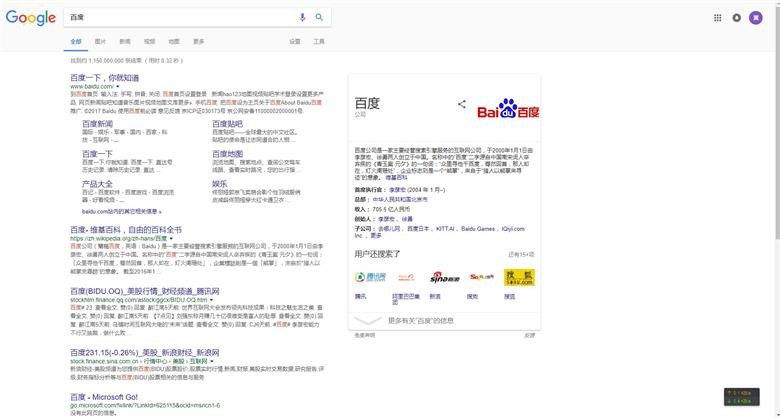Open 百度231.15(-0.26%) 新浪财经 result

click(145, 352)
